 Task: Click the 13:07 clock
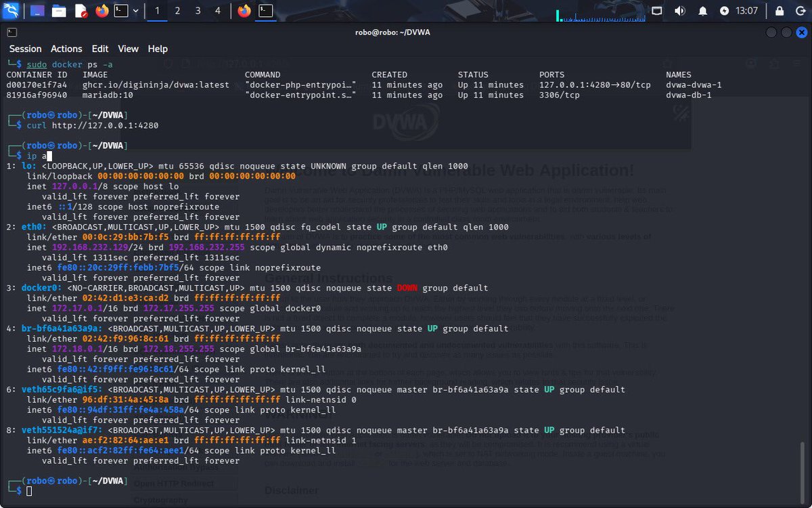point(747,11)
